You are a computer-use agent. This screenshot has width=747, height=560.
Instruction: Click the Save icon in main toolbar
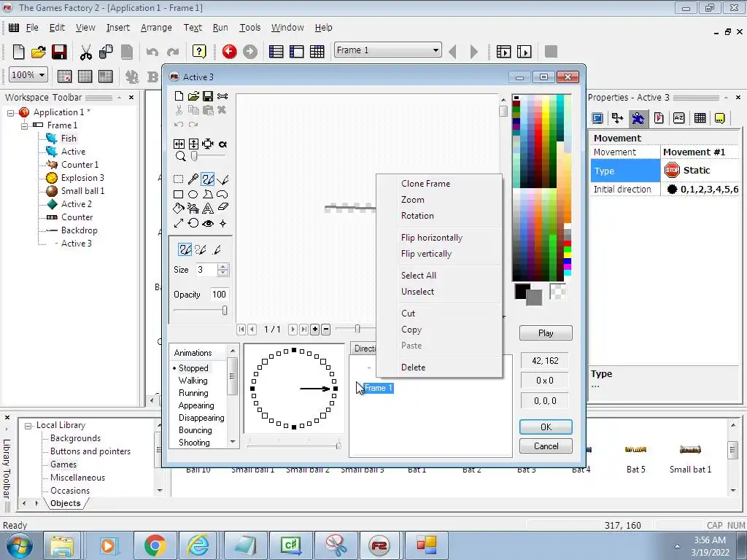click(59, 52)
